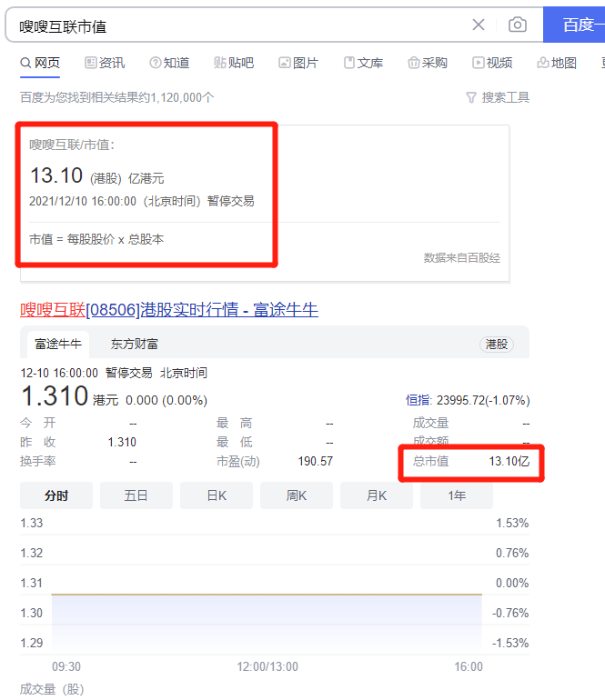Switch to the 资讯 tab

coord(105,63)
